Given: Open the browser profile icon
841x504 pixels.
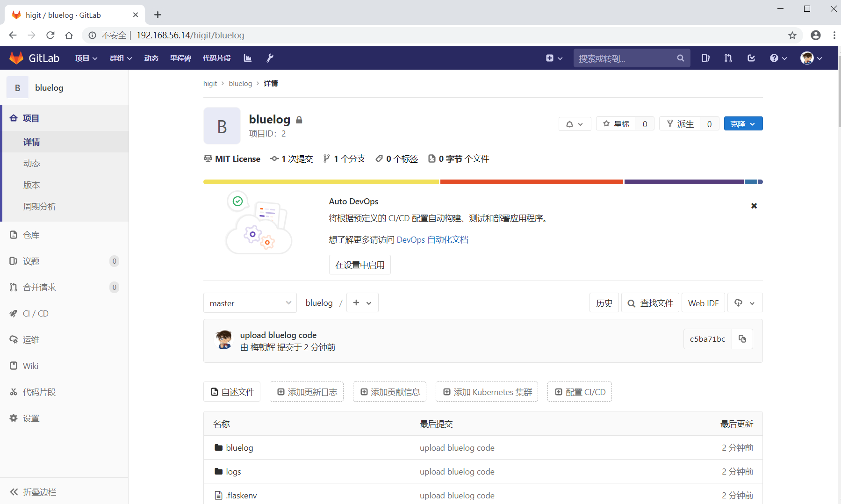Looking at the screenshot, I should [x=816, y=35].
